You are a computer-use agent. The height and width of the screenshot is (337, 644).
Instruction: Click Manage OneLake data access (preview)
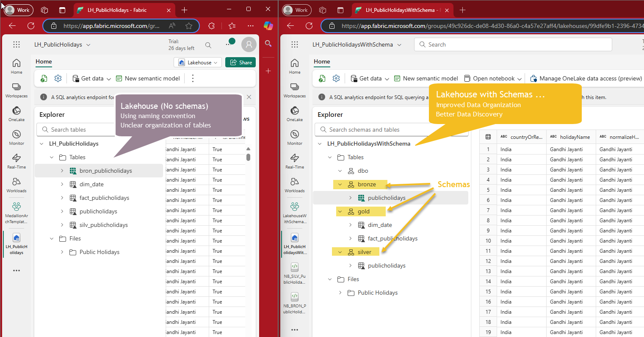586,78
